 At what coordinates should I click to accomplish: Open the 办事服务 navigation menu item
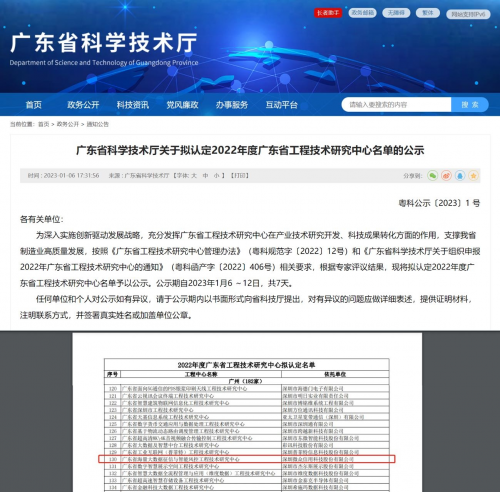[232, 105]
